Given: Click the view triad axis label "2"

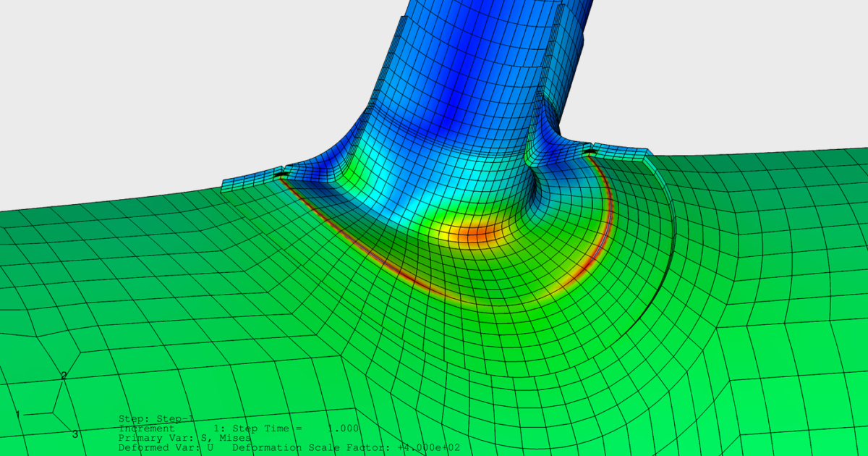Looking at the screenshot, I should (64, 376).
